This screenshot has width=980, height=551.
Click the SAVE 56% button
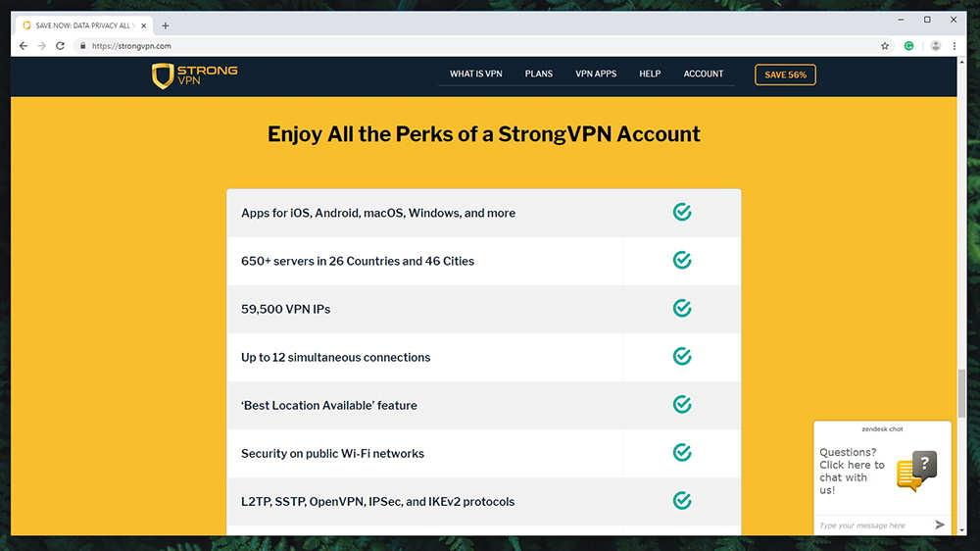785,75
